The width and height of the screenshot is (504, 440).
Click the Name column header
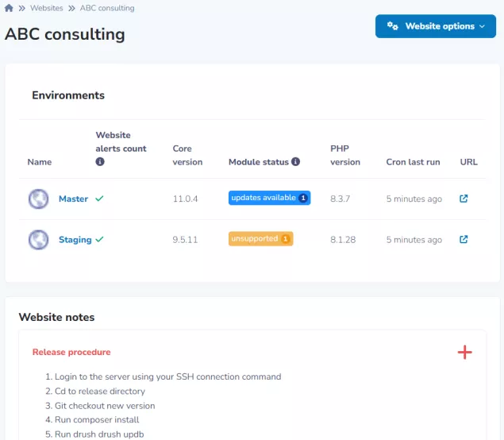pos(39,162)
